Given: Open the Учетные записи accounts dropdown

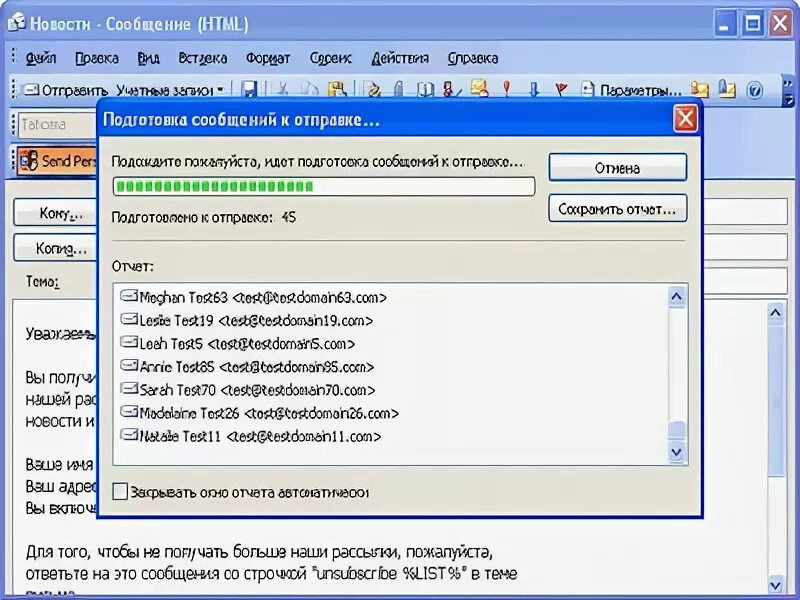Looking at the screenshot, I should coord(170,90).
